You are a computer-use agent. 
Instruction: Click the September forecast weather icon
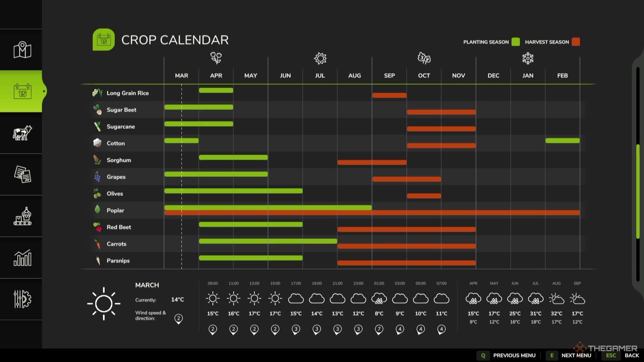[577, 299]
